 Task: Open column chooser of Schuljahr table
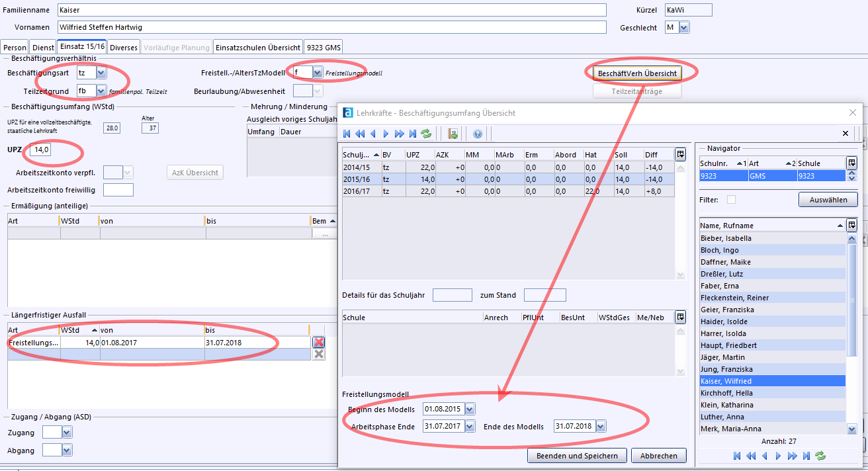coord(681,154)
